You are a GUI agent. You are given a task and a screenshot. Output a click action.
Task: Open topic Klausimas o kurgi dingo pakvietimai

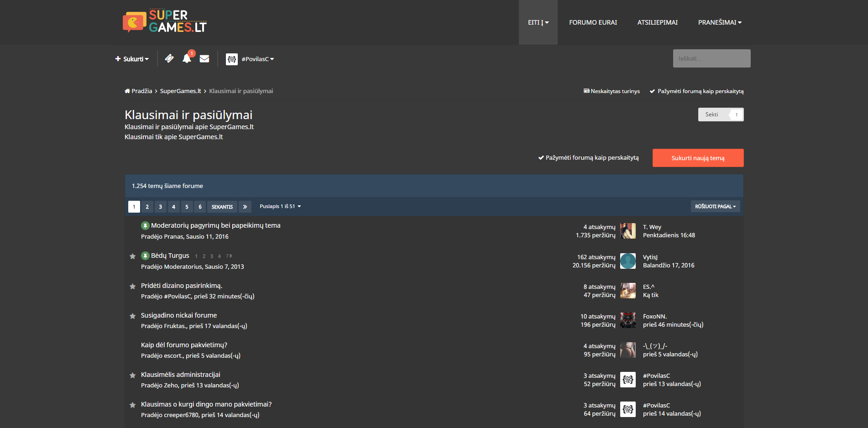click(x=206, y=404)
